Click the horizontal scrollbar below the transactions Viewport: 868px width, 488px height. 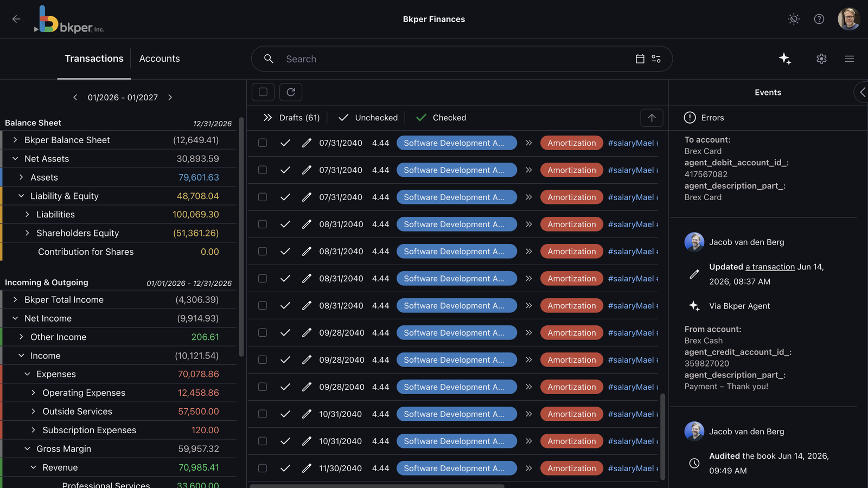click(377, 486)
